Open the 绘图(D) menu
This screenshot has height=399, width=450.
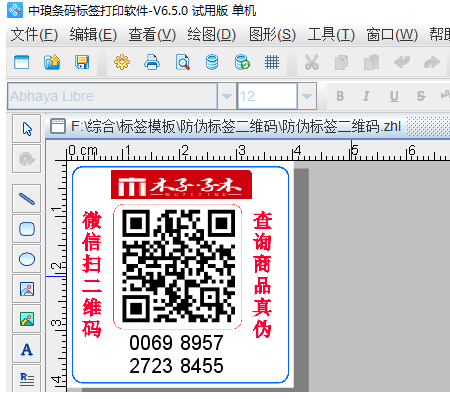(211, 35)
